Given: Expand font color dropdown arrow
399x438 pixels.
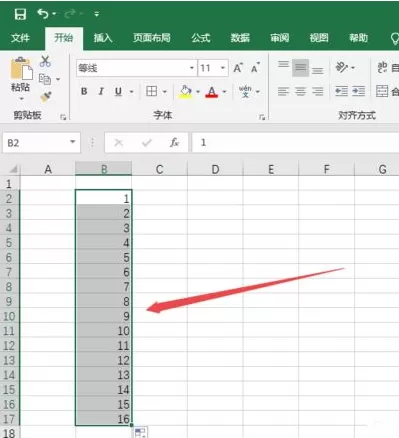Looking at the screenshot, I should pyautogui.click(x=224, y=92).
